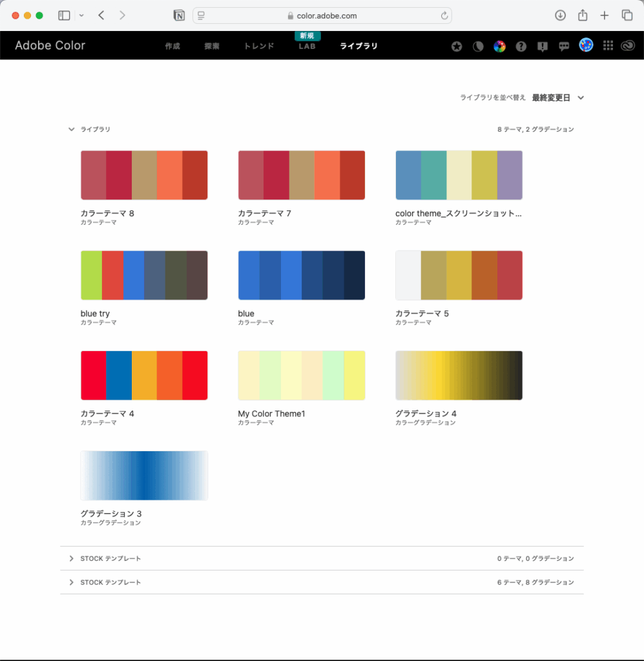Click the My Color Theme1 title
Viewport: 644px width, 661px height.
pyautogui.click(x=271, y=414)
